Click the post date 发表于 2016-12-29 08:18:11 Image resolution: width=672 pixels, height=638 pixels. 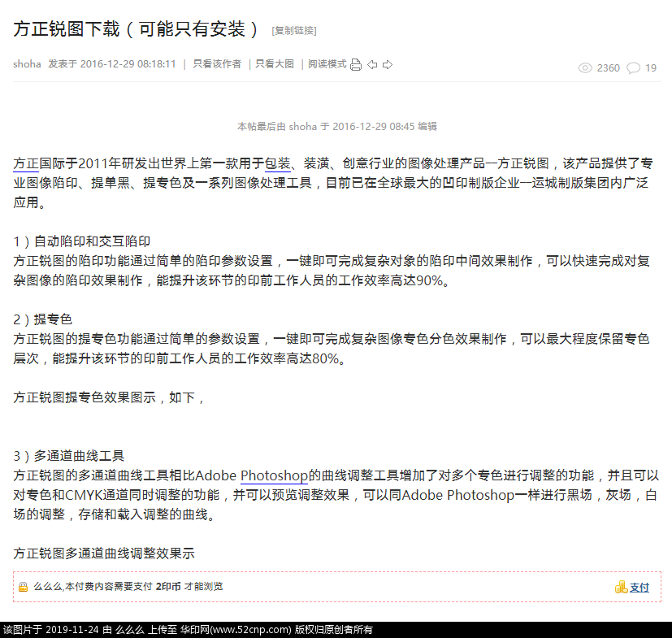pyautogui.click(x=112, y=64)
